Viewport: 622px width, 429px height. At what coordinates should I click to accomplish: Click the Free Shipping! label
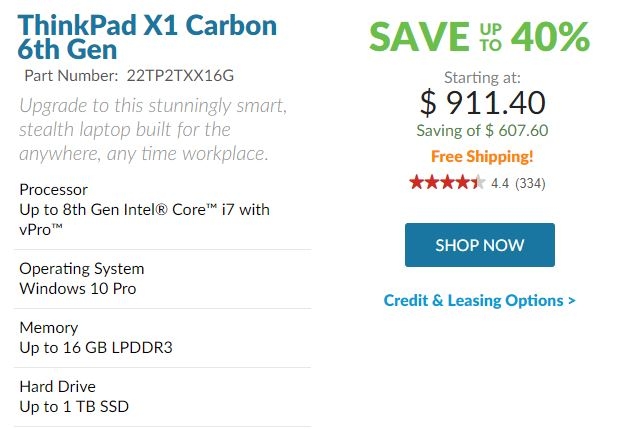point(482,156)
